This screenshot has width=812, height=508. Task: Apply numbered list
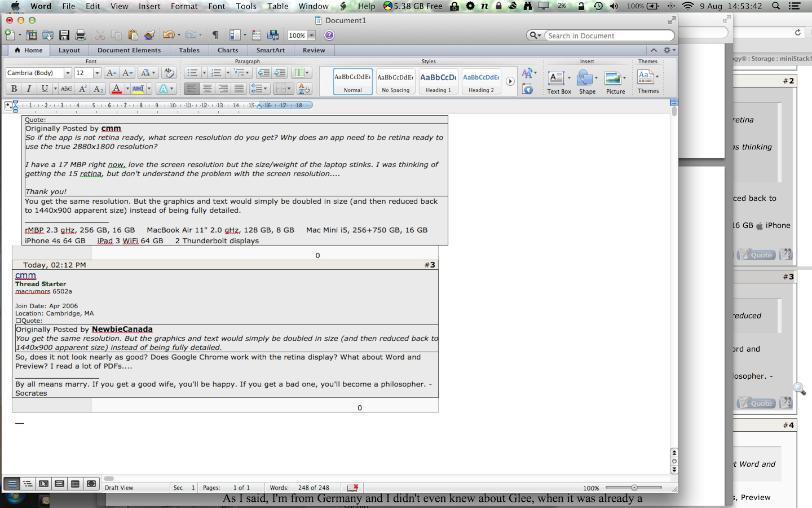(x=215, y=73)
